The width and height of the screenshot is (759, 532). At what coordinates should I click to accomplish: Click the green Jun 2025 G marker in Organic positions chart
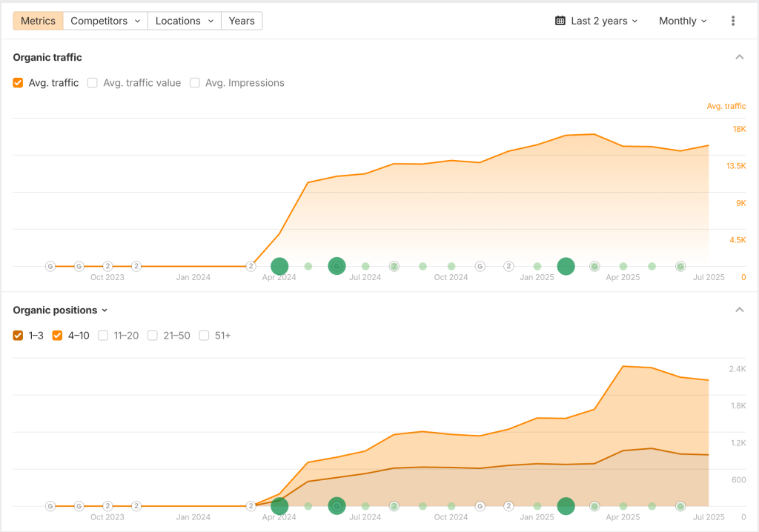[x=680, y=506]
